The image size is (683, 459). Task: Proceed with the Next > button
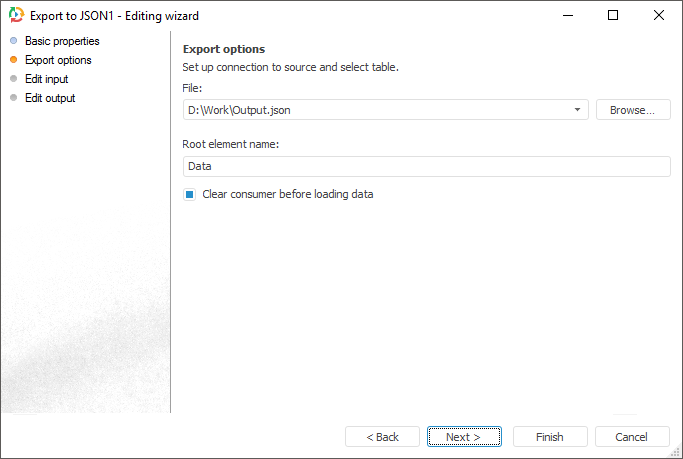[x=464, y=437]
